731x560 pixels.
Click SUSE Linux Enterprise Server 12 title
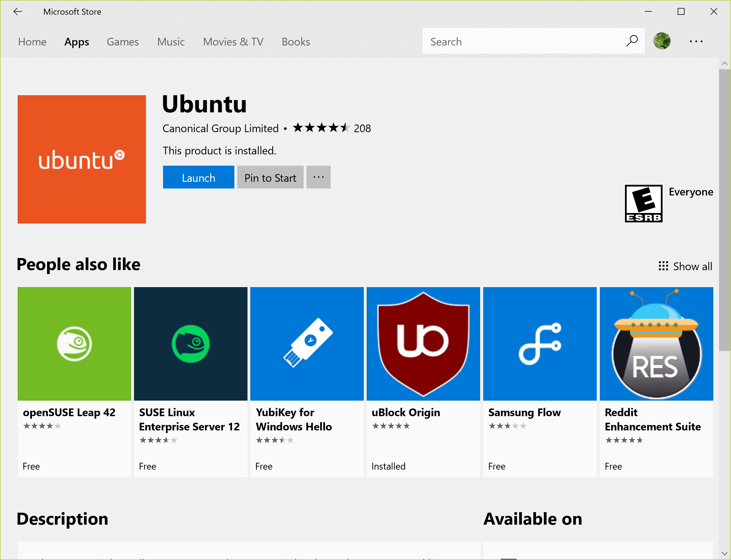pos(189,420)
